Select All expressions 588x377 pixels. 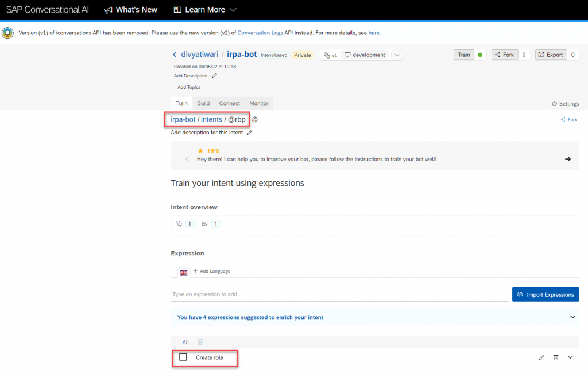pos(185,342)
